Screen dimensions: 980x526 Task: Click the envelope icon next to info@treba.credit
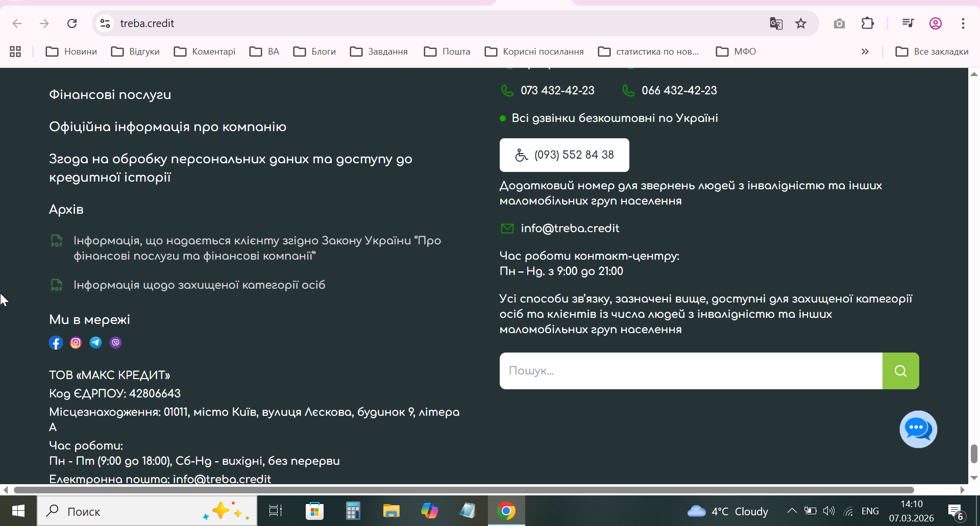(507, 229)
